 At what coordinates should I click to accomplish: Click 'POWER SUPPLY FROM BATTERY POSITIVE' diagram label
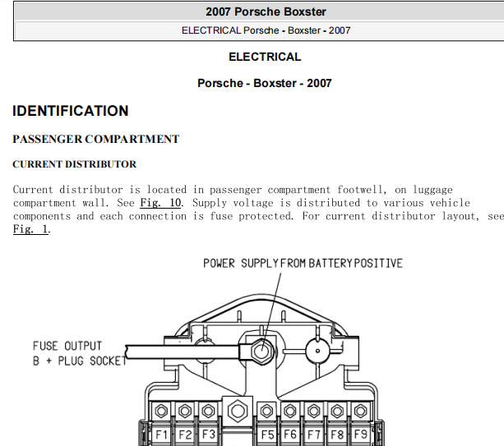click(303, 264)
